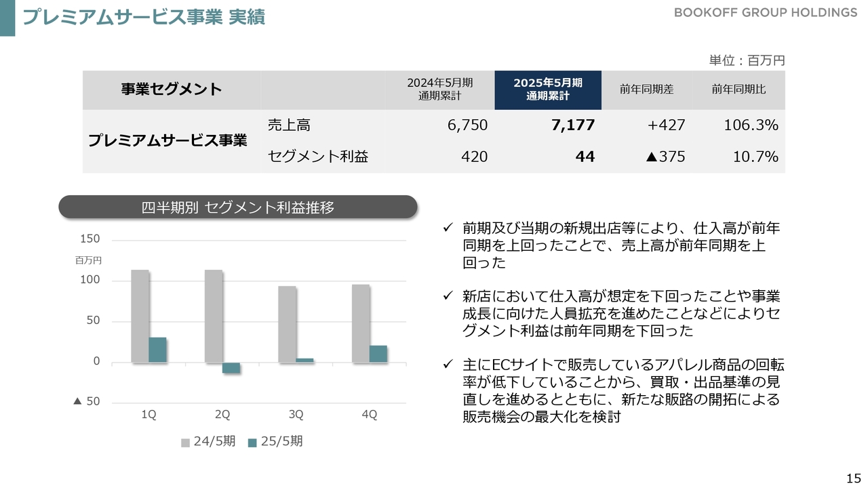Viewport: 868px width, 488px height.
Task: Click the プレミアムサービス事業 row label
Action: pyautogui.click(x=167, y=141)
